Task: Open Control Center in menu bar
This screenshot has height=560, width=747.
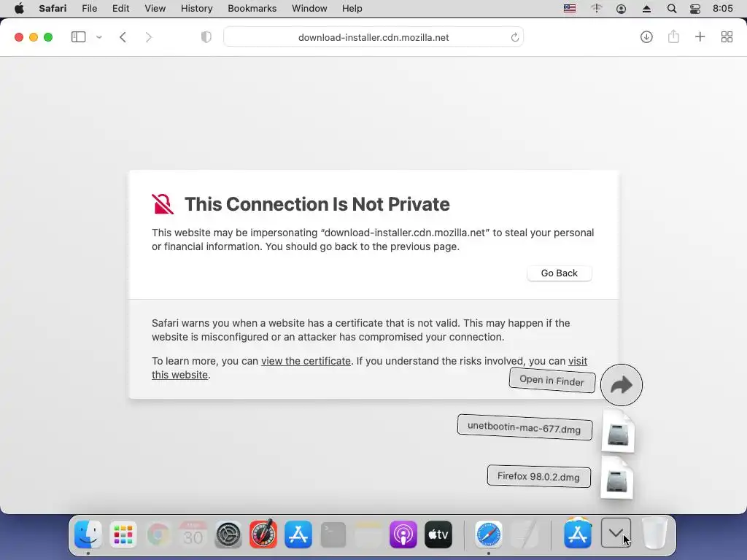Action: (x=695, y=9)
